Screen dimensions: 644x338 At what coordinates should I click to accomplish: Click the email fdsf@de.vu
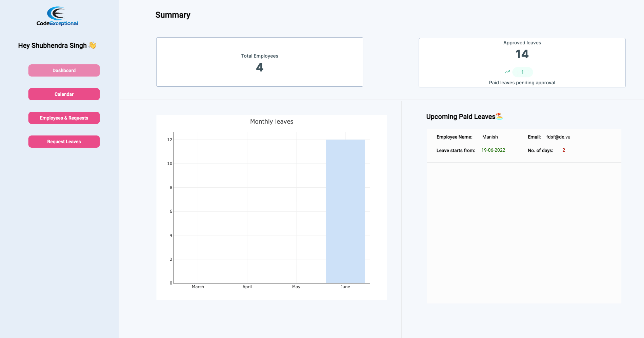point(558,137)
